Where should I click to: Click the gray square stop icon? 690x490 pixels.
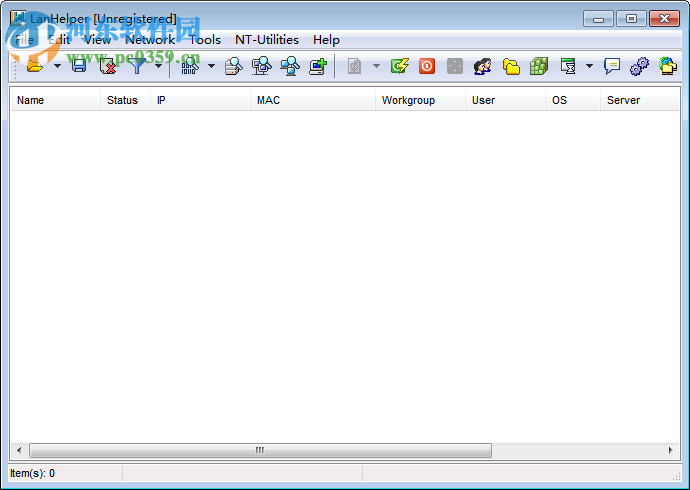point(455,66)
